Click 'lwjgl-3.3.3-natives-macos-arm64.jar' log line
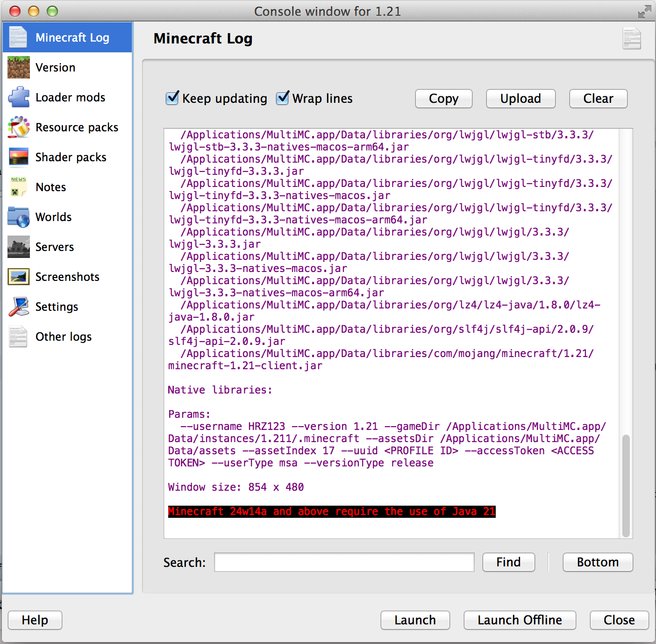This screenshot has width=656, height=644. coord(276,293)
